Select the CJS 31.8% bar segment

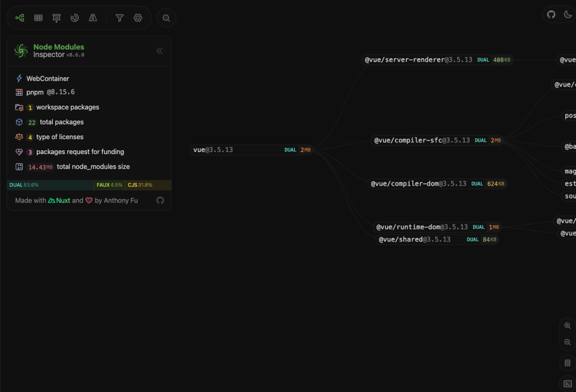coord(148,185)
